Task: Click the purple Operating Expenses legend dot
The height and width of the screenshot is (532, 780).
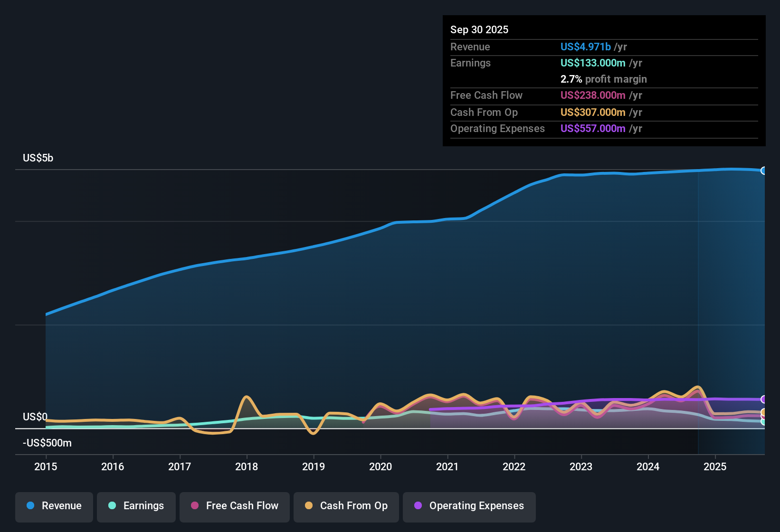Action: pyautogui.click(x=418, y=506)
